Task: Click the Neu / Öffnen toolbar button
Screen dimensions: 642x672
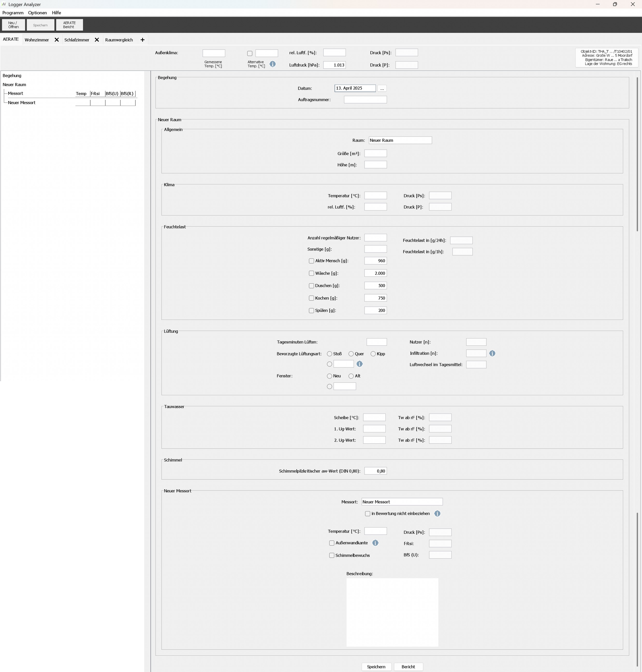Action: pyautogui.click(x=13, y=25)
